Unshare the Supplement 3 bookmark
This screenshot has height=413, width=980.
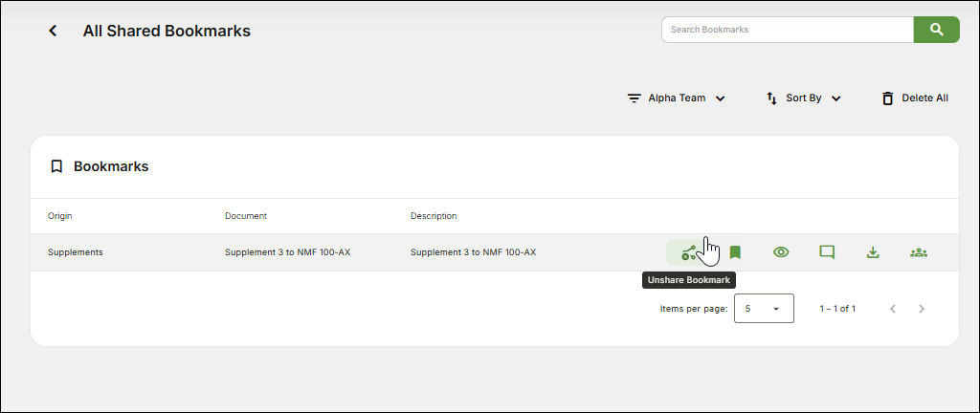pyautogui.click(x=688, y=252)
